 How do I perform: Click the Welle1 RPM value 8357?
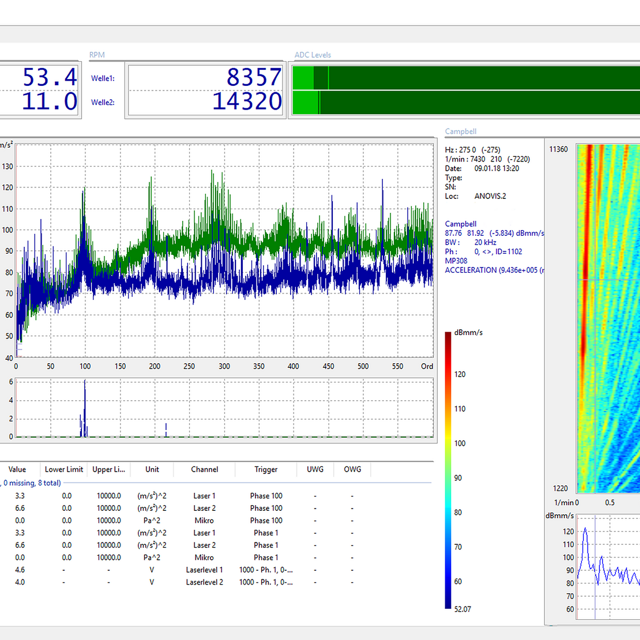[254, 77]
